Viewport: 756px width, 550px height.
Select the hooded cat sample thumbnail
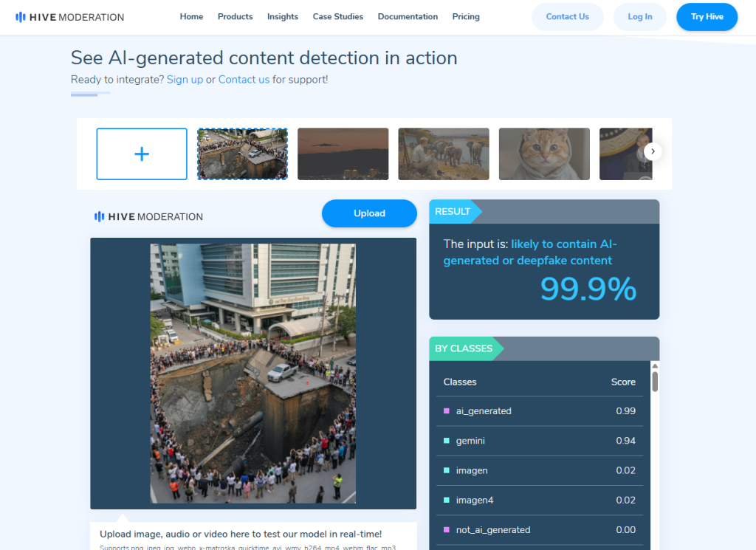click(x=544, y=154)
